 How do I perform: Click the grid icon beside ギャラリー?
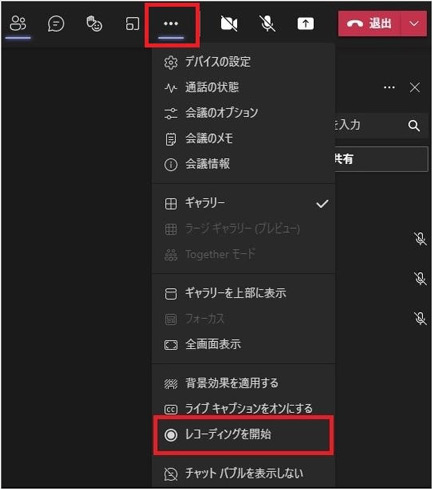(x=171, y=203)
